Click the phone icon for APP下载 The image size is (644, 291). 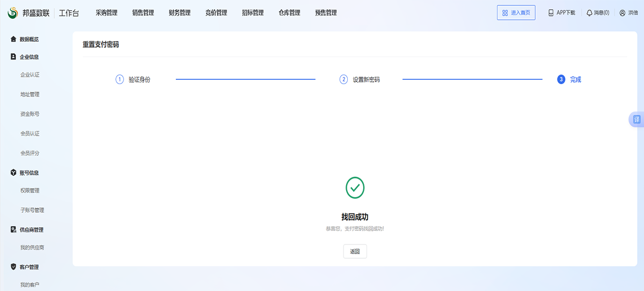[x=551, y=13]
